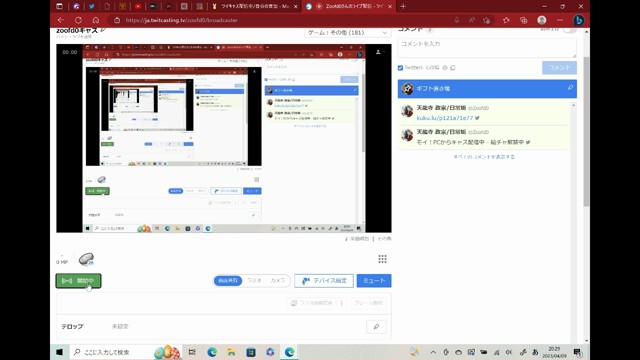Open the nine-dot grid menu icon
This screenshot has width=640, height=360.
(382, 259)
